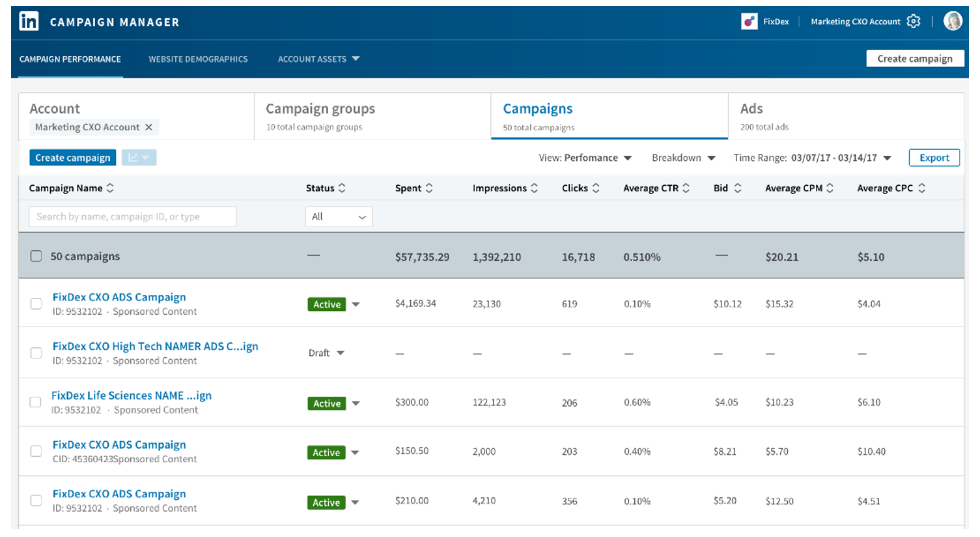Open the Status filter All dropdown

click(339, 216)
